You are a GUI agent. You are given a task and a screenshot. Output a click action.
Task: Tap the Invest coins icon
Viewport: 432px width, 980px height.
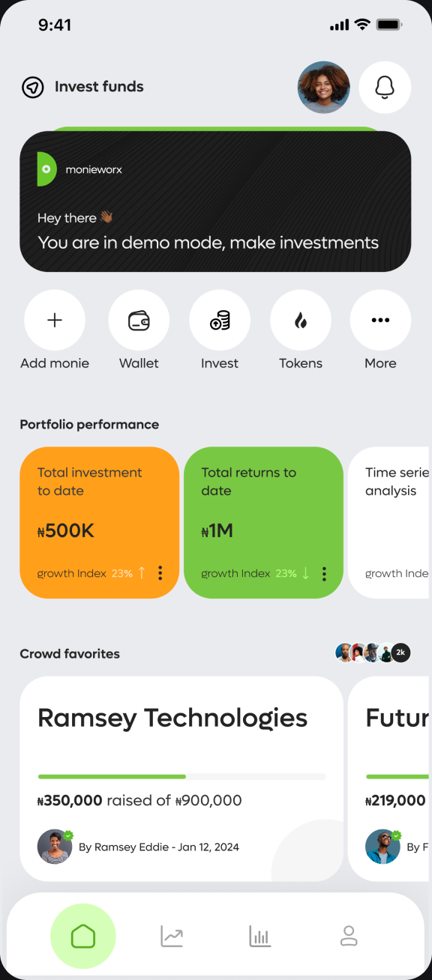(x=220, y=321)
